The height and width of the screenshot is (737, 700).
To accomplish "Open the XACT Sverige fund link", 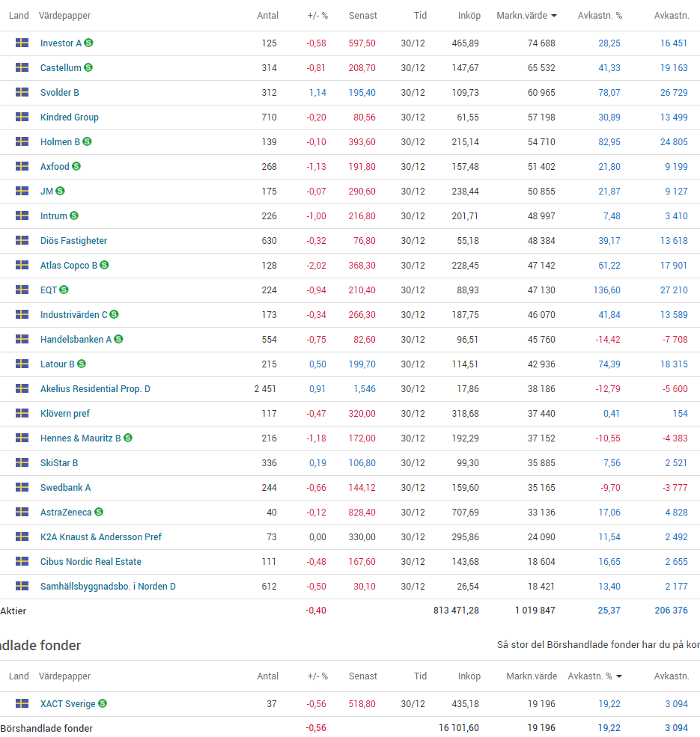I will pyautogui.click(x=67, y=703).
